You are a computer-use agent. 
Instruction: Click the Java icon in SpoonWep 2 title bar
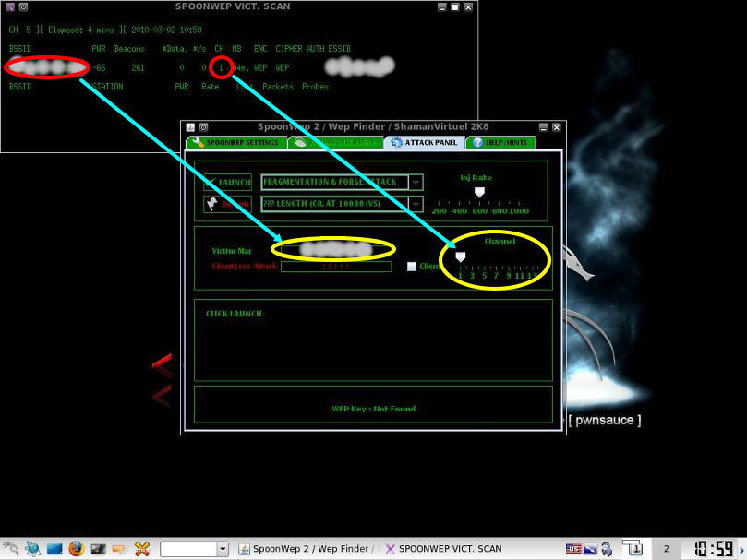point(190,127)
